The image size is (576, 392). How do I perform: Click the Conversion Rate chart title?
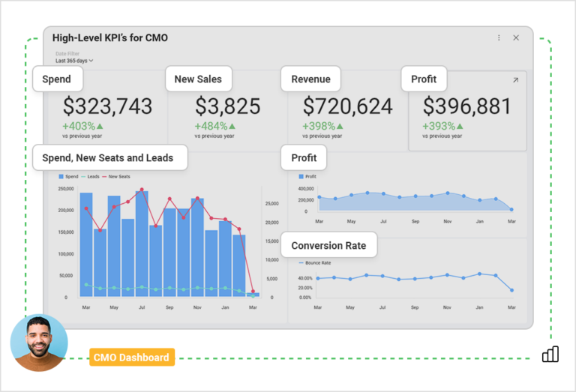tap(328, 245)
